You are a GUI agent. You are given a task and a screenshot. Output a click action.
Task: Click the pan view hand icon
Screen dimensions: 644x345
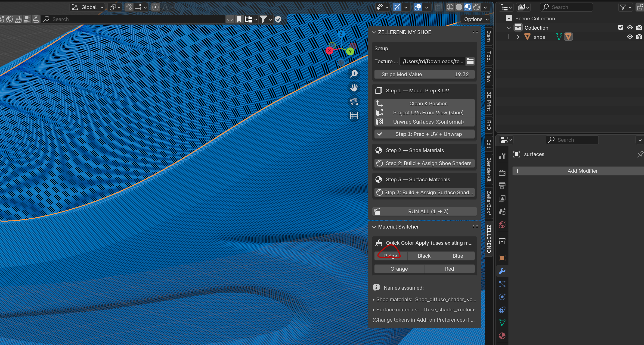(354, 88)
